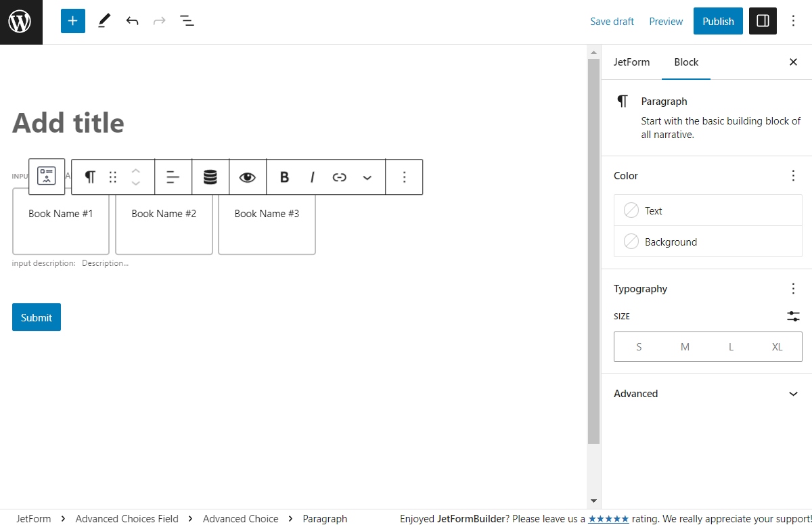
Task: Click the eye visibility icon in block toolbar
Action: pyautogui.click(x=248, y=177)
